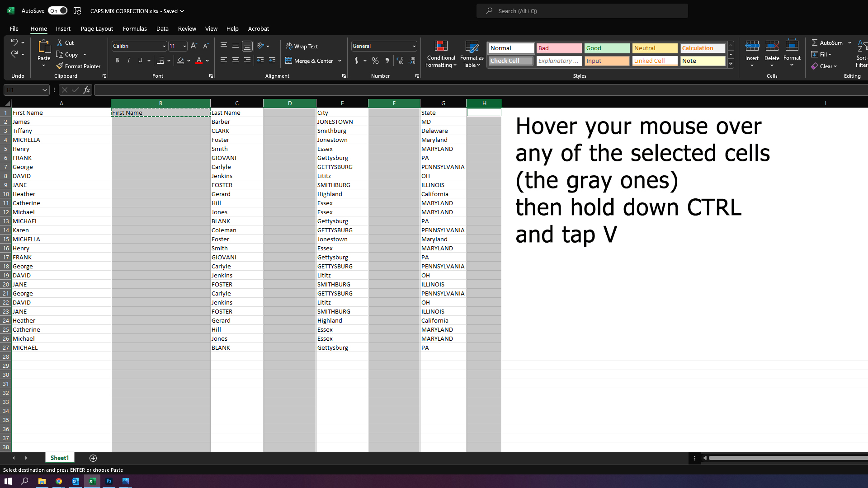868x488 pixels.
Task: Open the File menu
Action: (x=14, y=28)
